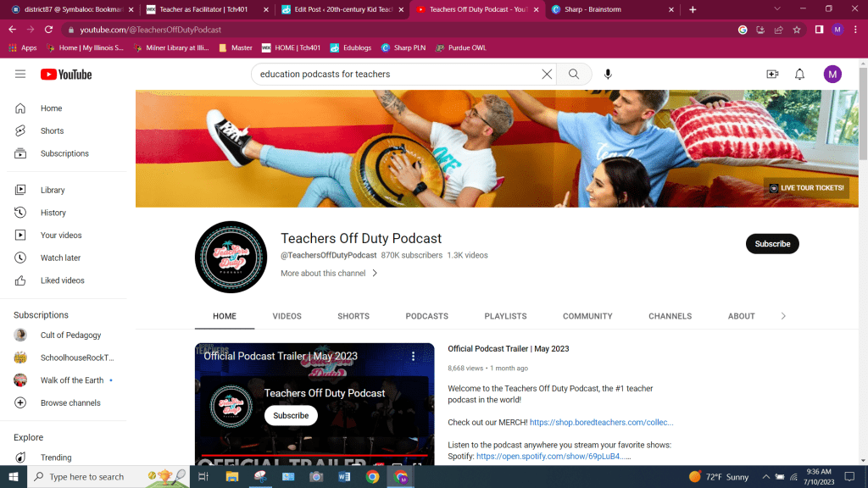Click Subscribe overlay on trailer video

(x=291, y=415)
